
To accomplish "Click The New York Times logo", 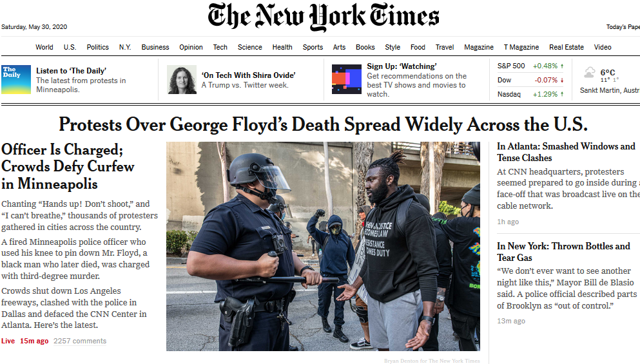I will [324, 17].
